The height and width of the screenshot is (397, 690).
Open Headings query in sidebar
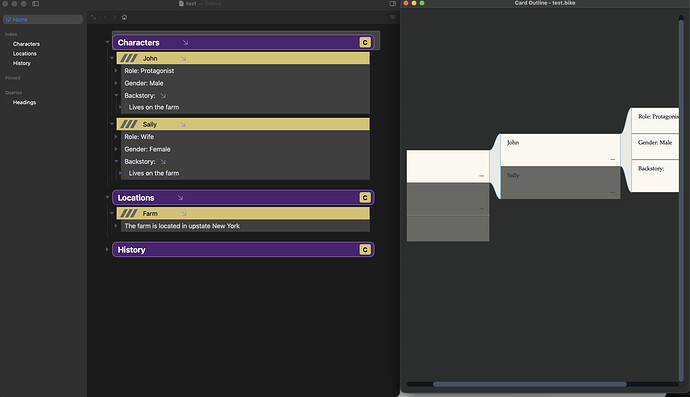pyautogui.click(x=24, y=103)
